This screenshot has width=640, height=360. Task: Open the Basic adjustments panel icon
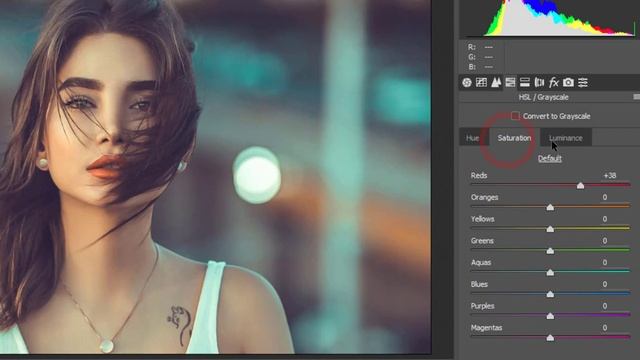pos(467,82)
